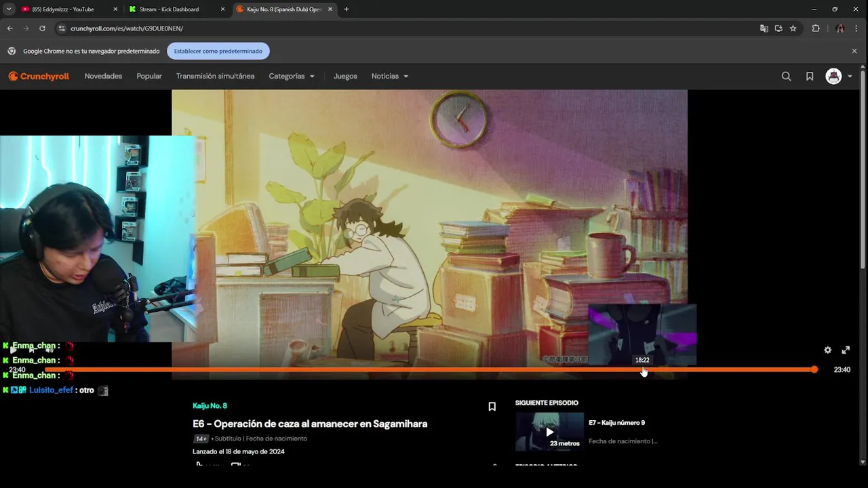Expand the Categorías dropdown

click(292, 77)
